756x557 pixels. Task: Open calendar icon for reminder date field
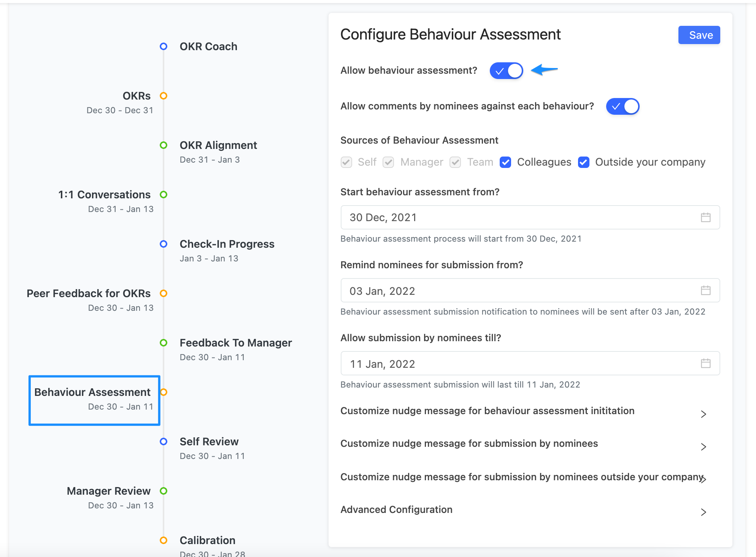click(705, 290)
